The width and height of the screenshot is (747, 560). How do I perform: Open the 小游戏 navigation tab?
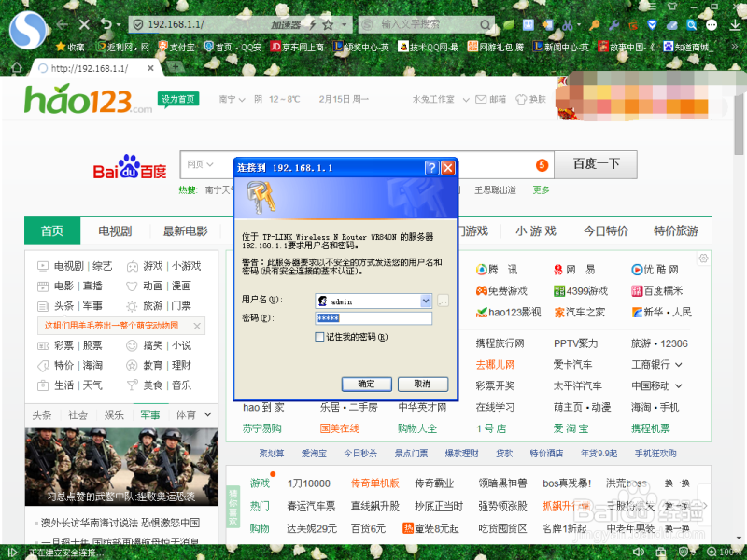pyautogui.click(x=536, y=231)
